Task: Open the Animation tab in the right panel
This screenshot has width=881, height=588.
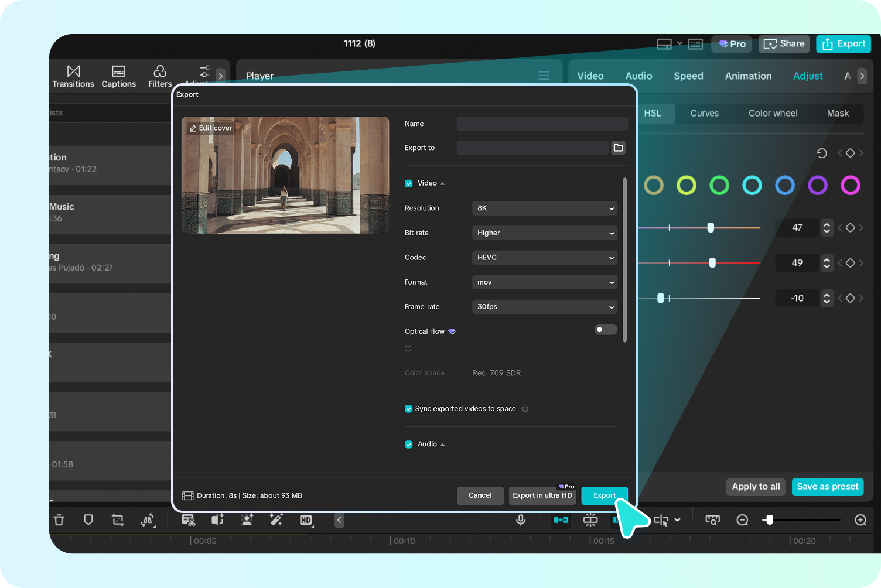Action: [x=748, y=76]
